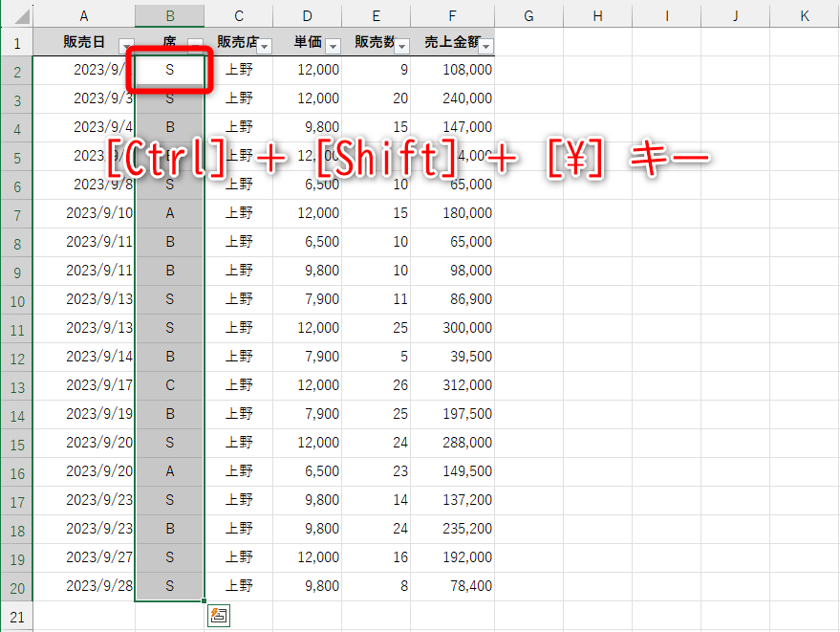The height and width of the screenshot is (632, 840).
Task: Select cell E3 showing 20
Action: tap(376, 98)
